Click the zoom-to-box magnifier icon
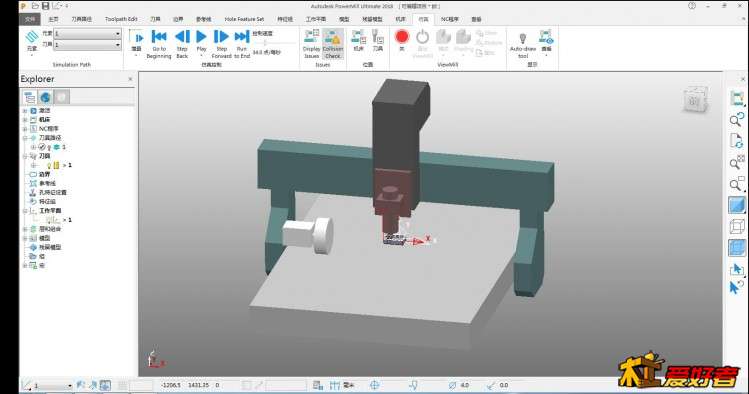Viewport: 749px width, 394px height. click(737, 184)
